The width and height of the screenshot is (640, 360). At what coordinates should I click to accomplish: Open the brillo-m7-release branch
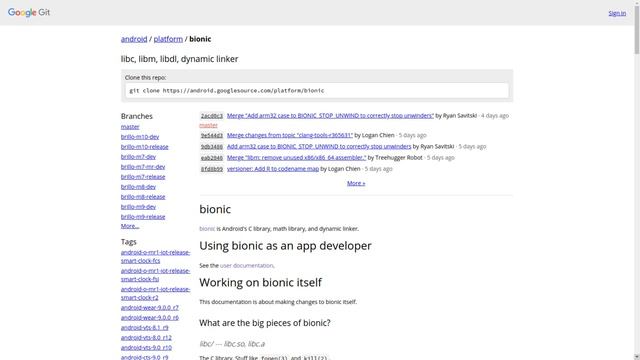click(x=143, y=177)
